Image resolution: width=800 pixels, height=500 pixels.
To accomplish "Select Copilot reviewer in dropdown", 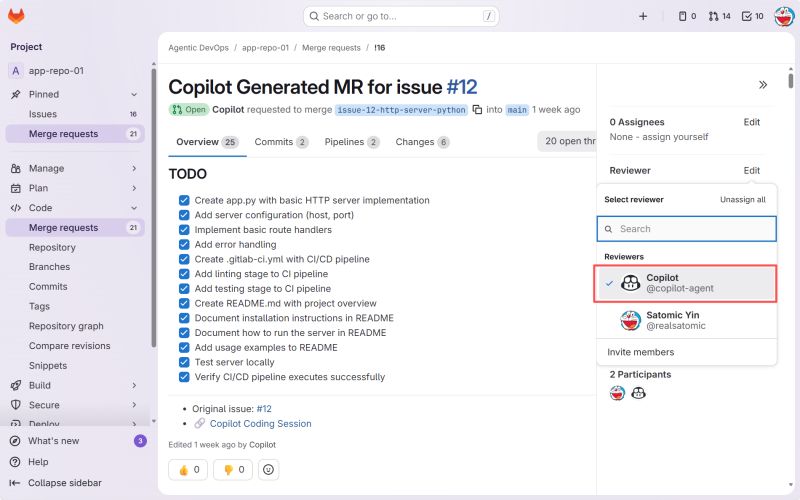I will pos(685,283).
